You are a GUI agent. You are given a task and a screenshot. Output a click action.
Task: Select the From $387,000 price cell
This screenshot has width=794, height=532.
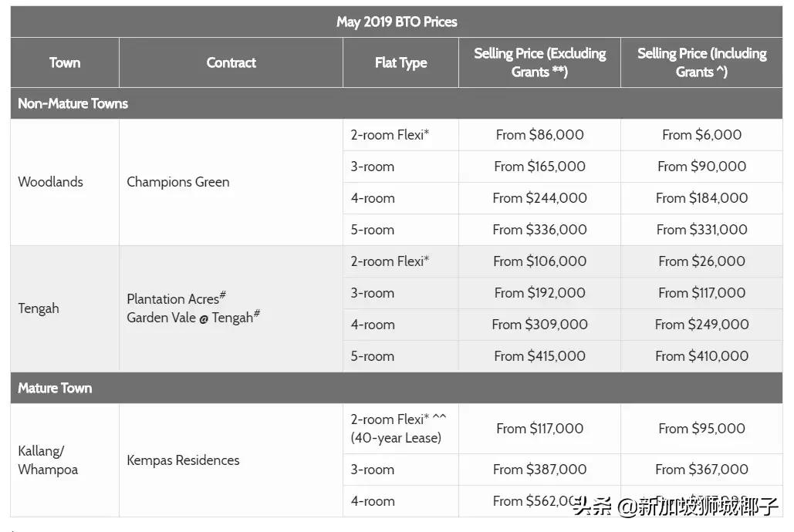(x=539, y=469)
